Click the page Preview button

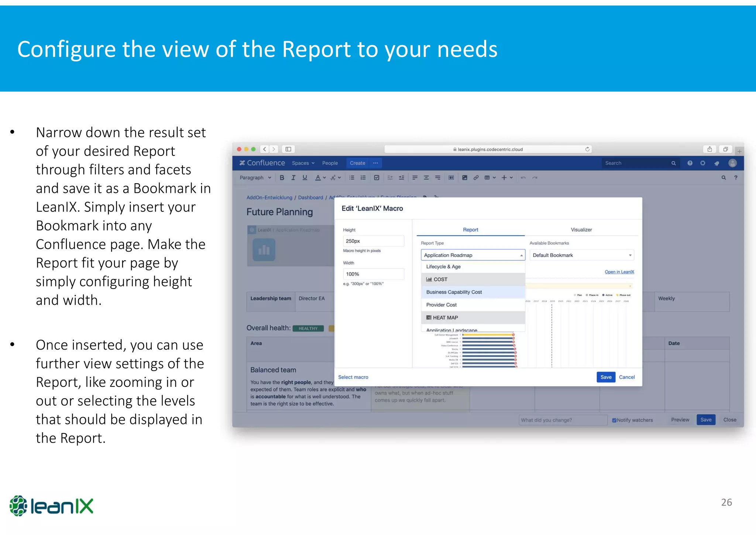coord(680,420)
